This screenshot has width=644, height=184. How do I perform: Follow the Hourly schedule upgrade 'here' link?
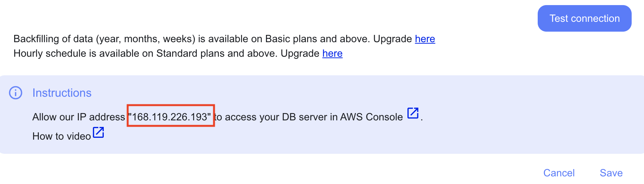tap(332, 53)
